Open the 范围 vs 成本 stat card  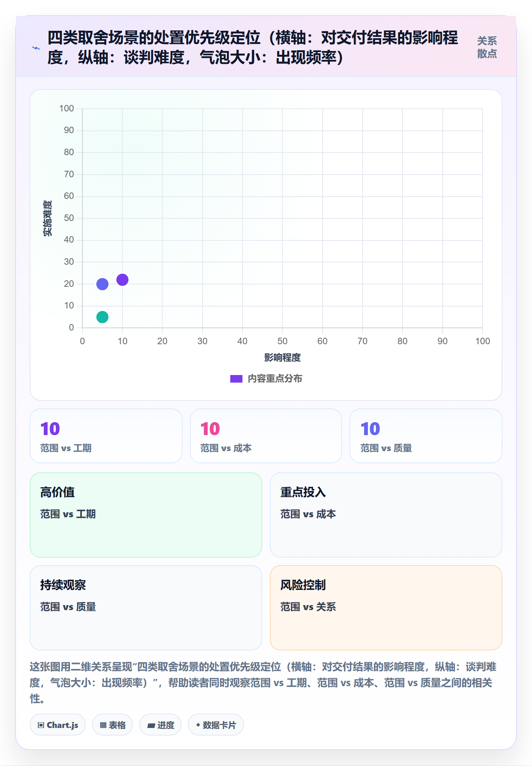pyautogui.click(x=266, y=436)
